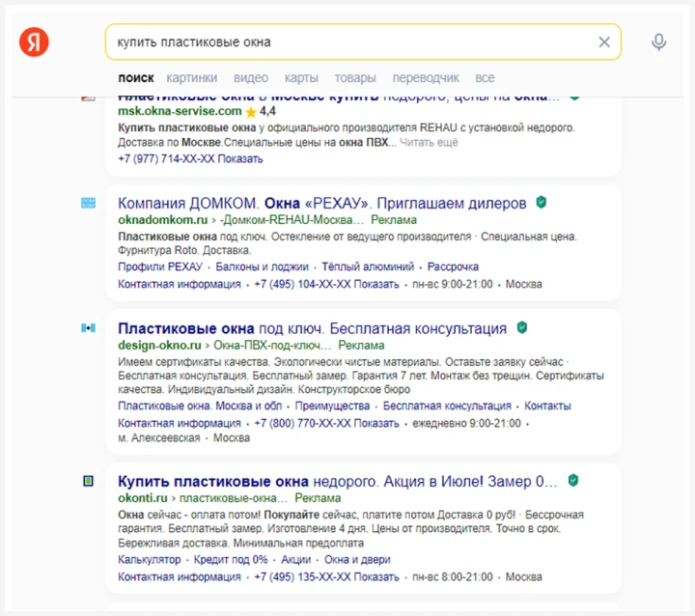
Task: Click the okonti.ru site favicon
Action: coord(89,480)
